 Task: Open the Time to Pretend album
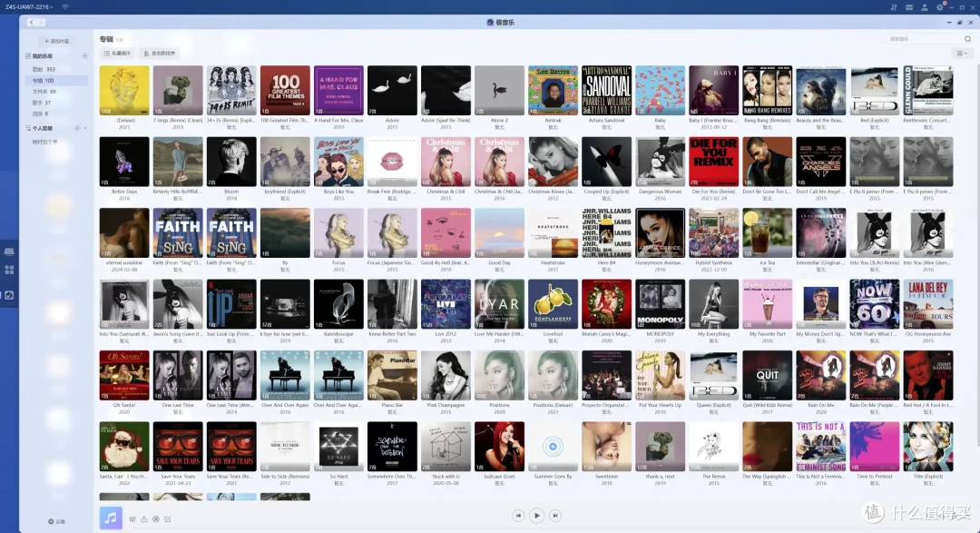[x=875, y=446]
